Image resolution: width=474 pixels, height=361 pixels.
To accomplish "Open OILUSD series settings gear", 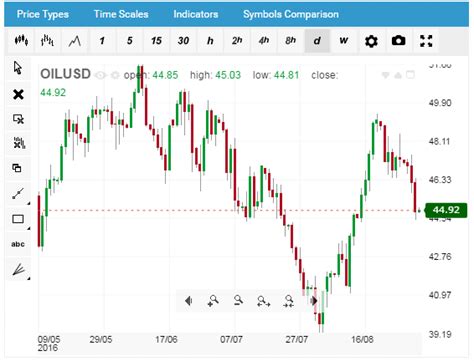I will click(x=115, y=75).
